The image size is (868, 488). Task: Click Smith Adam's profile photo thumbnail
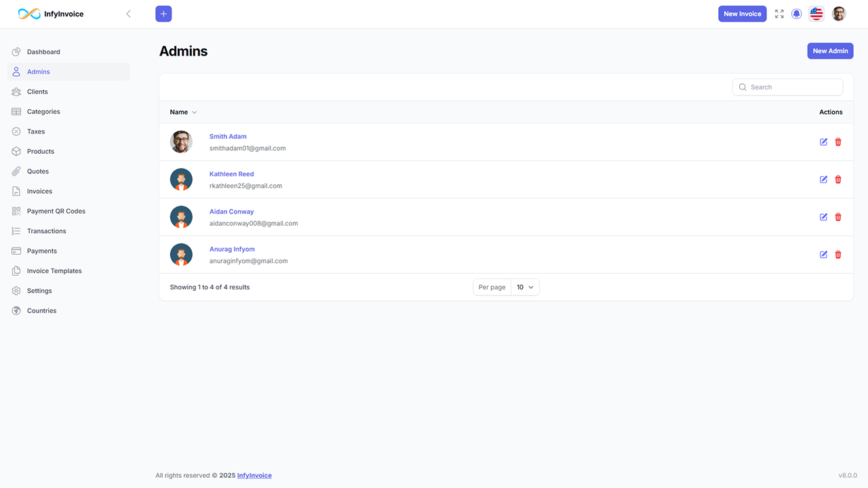pos(181,142)
